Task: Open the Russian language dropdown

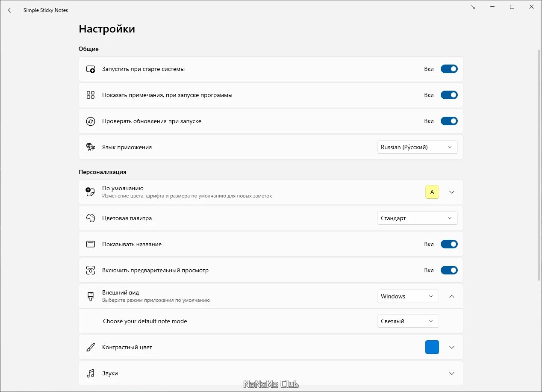Action: 417,147
